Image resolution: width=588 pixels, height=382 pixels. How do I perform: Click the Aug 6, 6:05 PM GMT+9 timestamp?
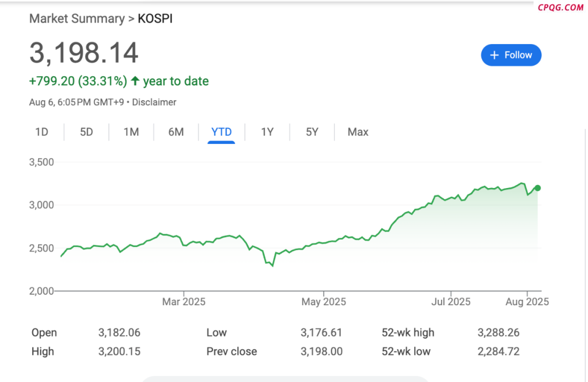(77, 102)
